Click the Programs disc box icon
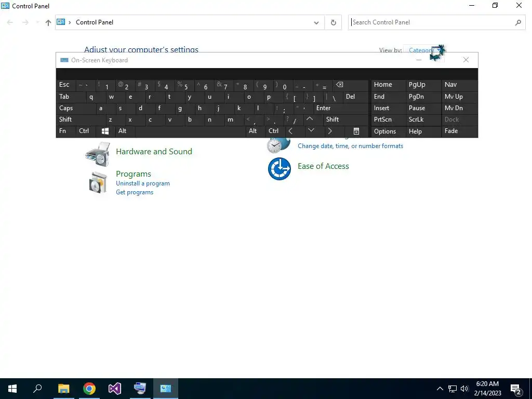 tap(98, 182)
